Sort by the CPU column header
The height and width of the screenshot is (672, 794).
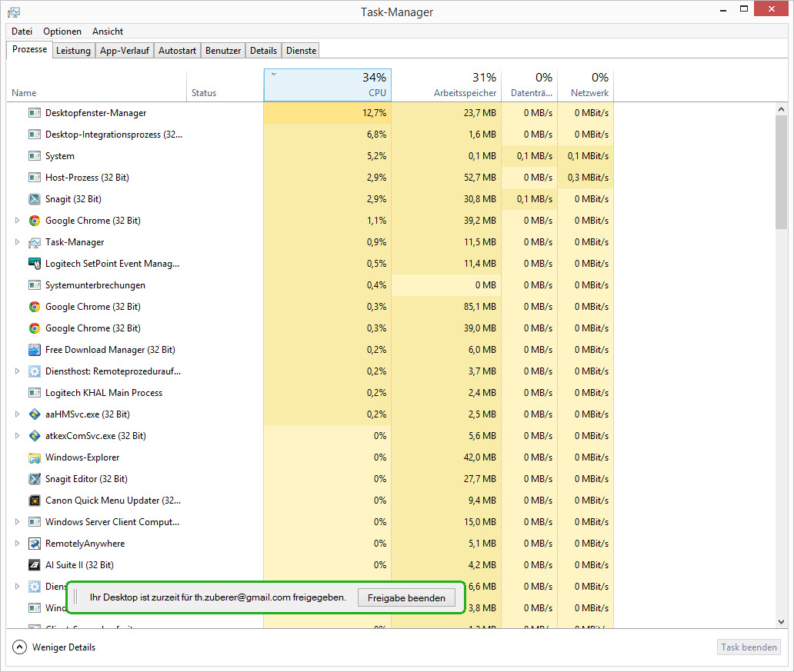[x=328, y=85]
